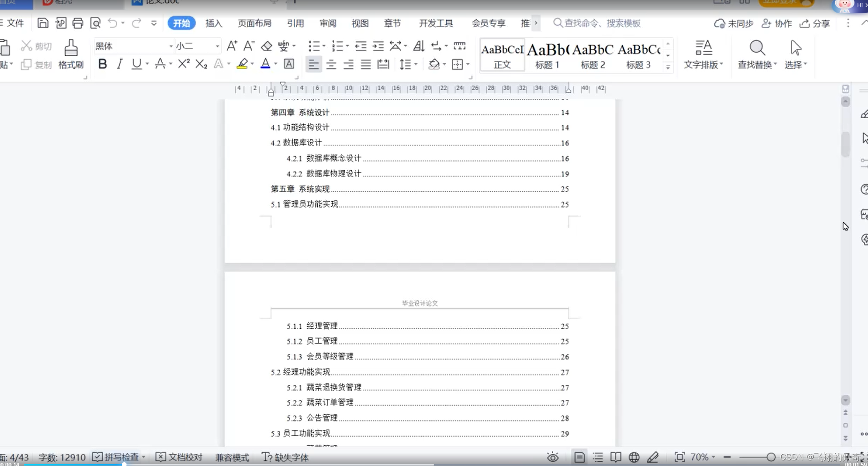Open the Review tab
This screenshot has height=466, width=868.
pos(328,23)
